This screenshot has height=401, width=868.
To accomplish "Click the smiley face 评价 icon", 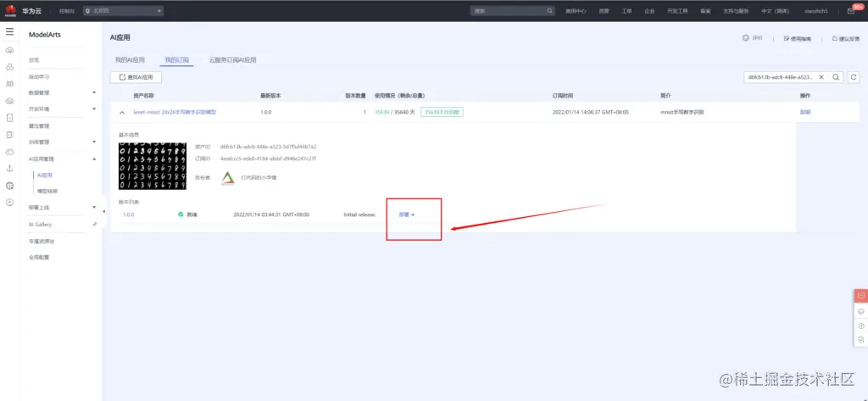I will tap(745, 38).
